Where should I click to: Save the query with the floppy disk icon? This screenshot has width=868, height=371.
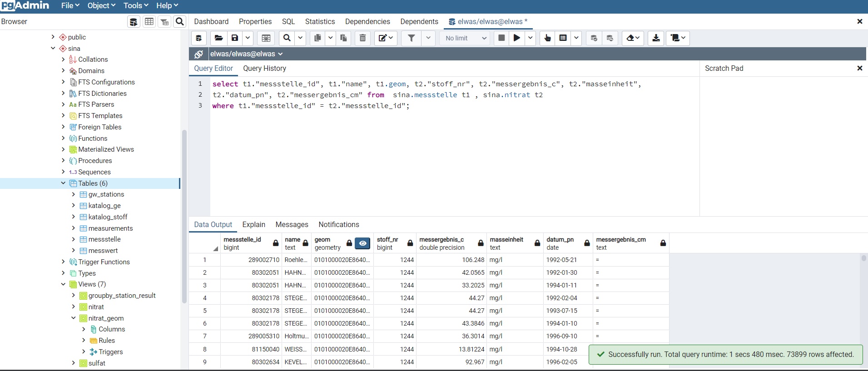tap(235, 38)
